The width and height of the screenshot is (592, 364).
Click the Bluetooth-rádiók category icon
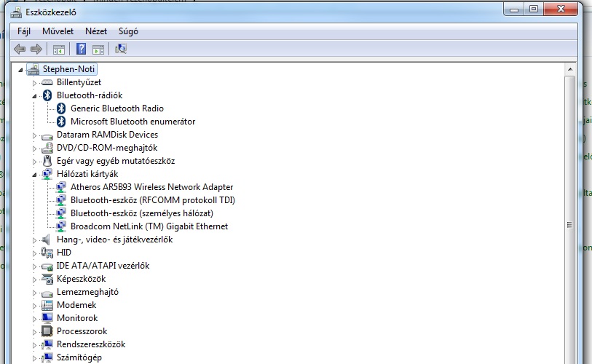47,95
